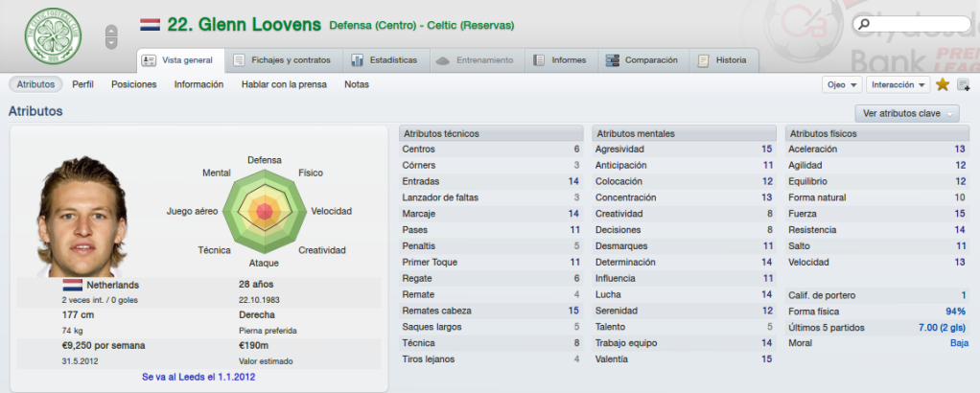The width and height of the screenshot is (980, 393).
Task: Click inside the search input field
Action: tap(916, 24)
